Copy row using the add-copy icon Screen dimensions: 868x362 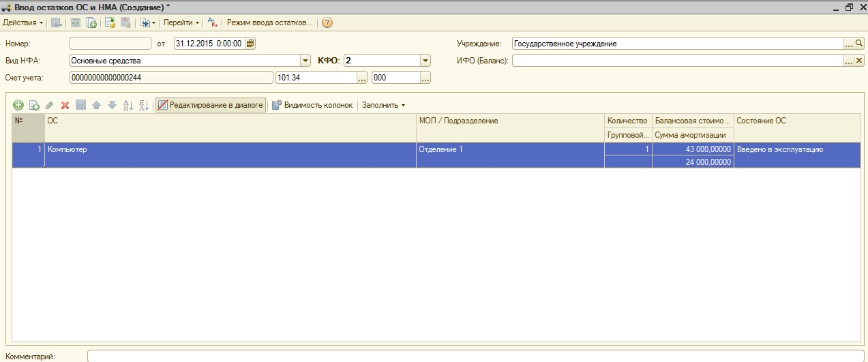(34, 106)
